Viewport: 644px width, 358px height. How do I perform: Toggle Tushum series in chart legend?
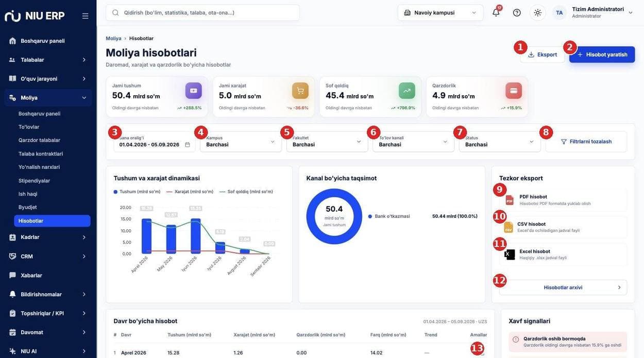[x=137, y=192]
